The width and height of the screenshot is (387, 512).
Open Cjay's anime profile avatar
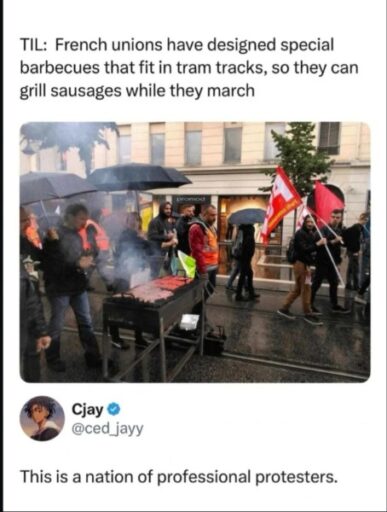[x=42, y=419]
